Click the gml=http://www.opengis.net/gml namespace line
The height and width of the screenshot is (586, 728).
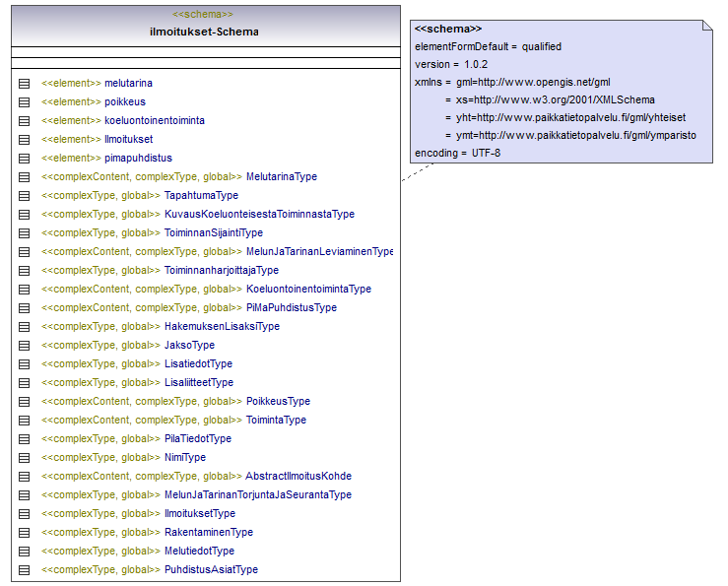coord(533,82)
